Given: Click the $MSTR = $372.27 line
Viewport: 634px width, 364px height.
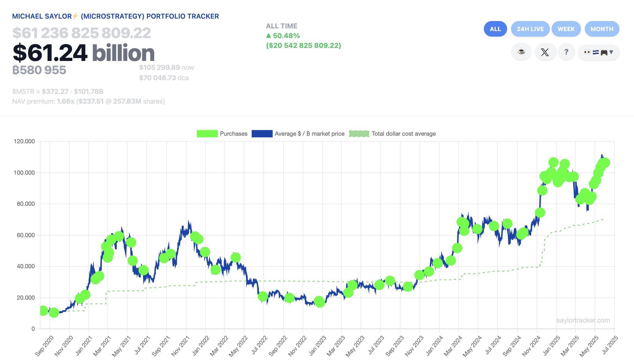Looking at the screenshot, I should click(x=58, y=91).
